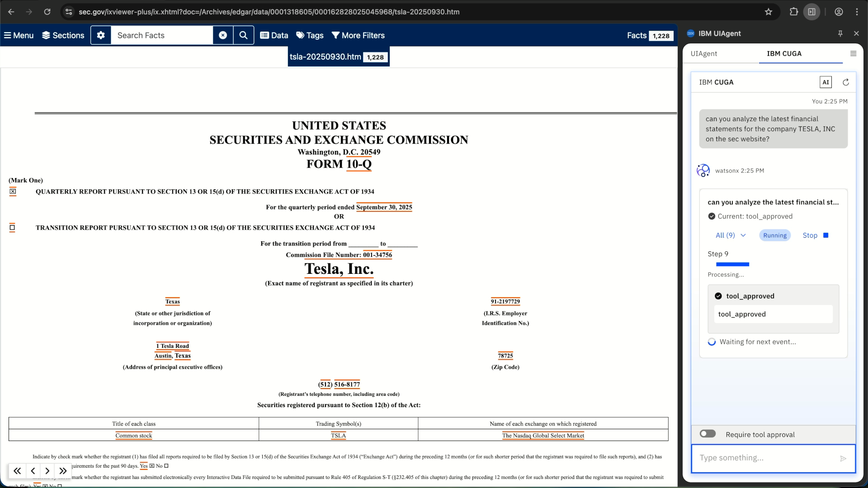The width and height of the screenshot is (868, 488).
Task: Open search settings gear icon
Action: 101,35
